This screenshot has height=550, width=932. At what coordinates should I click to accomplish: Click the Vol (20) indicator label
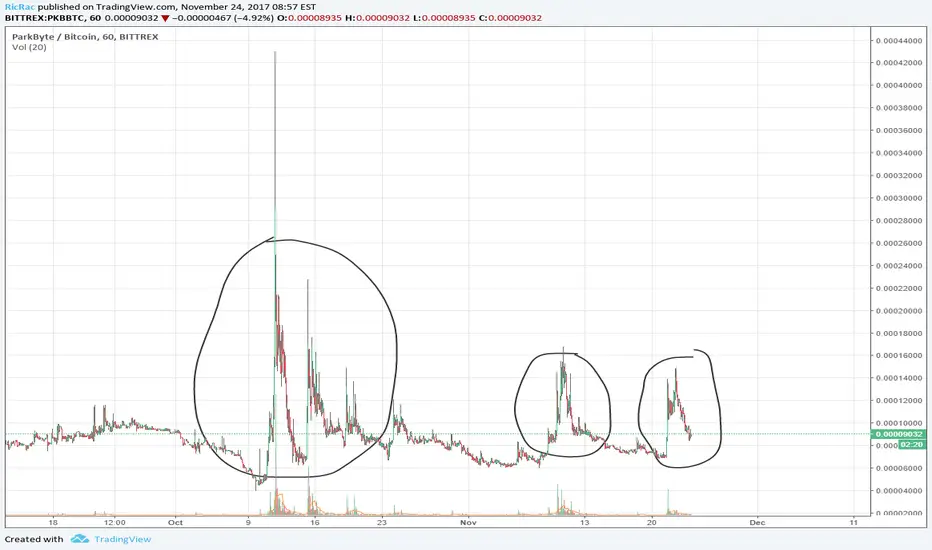(29, 47)
